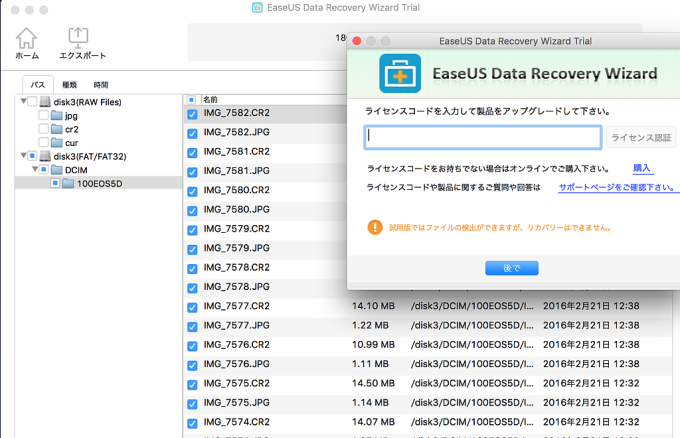Toggle checkbox for IMG_7582.CR2
This screenshot has height=438, width=680.
[192, 115]
